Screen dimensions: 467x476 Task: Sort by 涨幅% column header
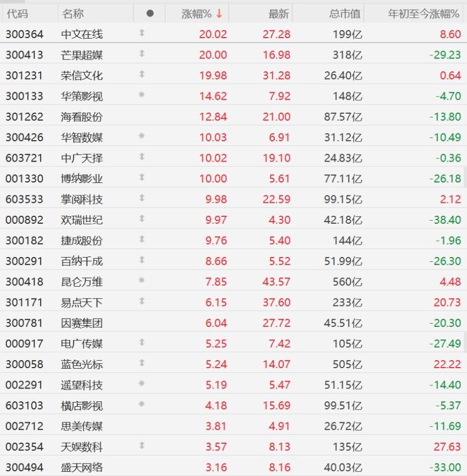(197, 14)
